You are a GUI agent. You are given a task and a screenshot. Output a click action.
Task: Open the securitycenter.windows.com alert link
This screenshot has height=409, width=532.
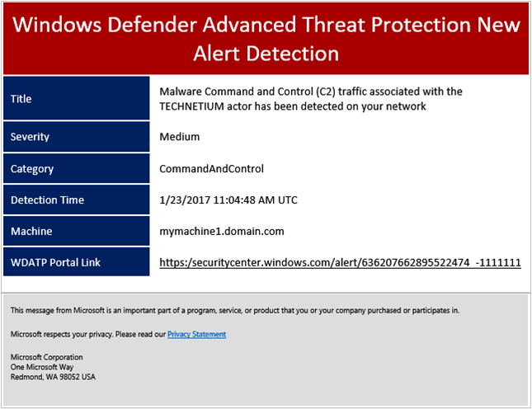340,262
